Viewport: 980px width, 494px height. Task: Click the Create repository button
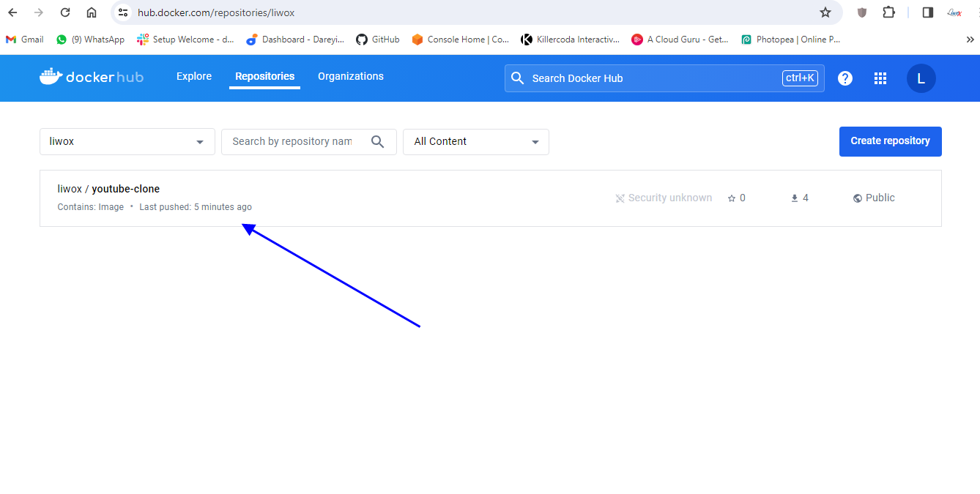coord(890,141)
